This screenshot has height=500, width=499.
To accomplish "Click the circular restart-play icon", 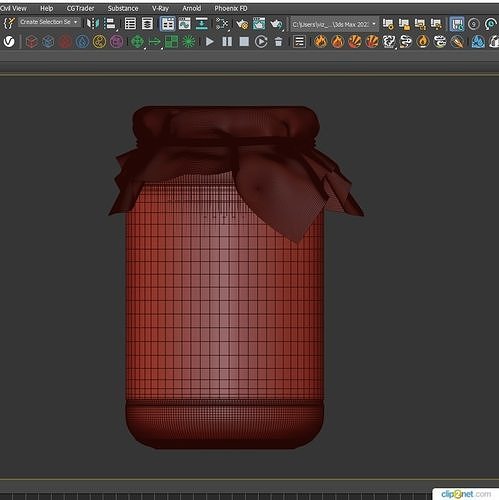I will [261, 42].
